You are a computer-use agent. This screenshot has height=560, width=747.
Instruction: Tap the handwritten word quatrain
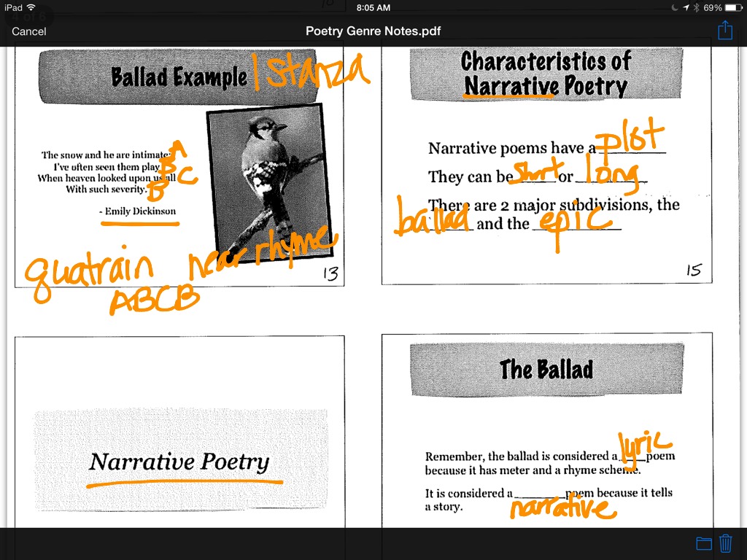tap(91, 270)
